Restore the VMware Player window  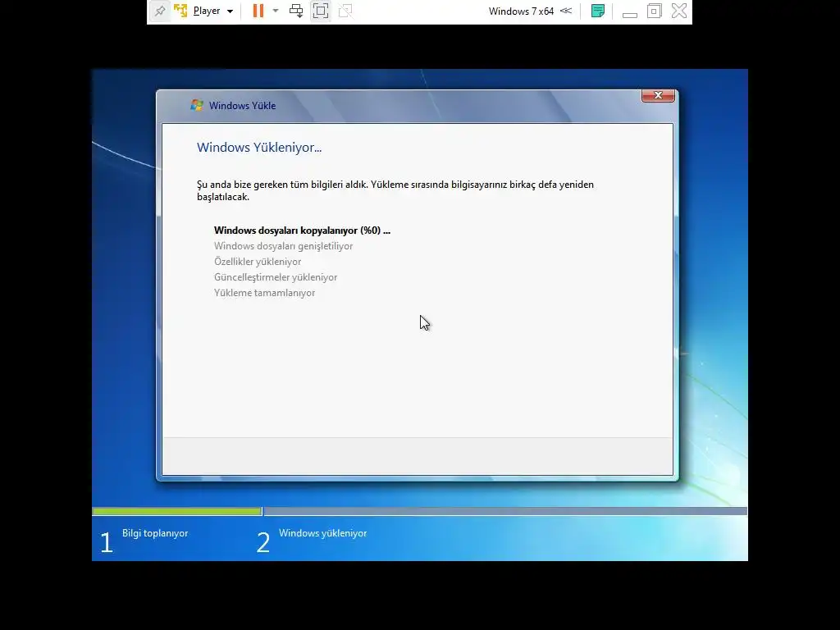click(x=654, y=11)
